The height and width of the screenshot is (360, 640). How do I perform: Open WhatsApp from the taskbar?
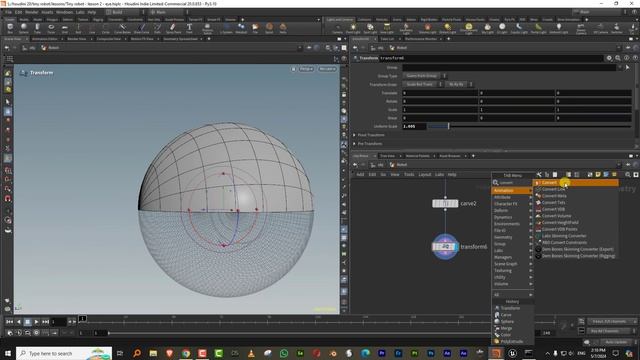click(x=284, y=353)
